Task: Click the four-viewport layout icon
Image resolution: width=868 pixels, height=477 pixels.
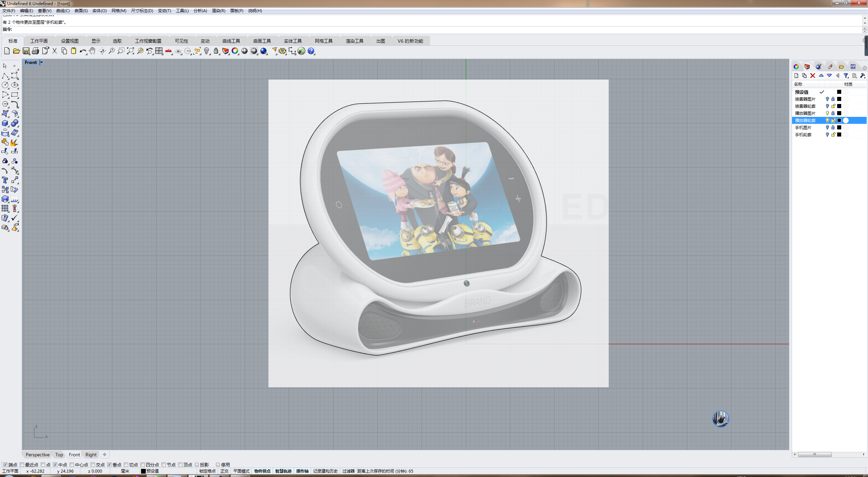Action: click(x=159, y=51)
